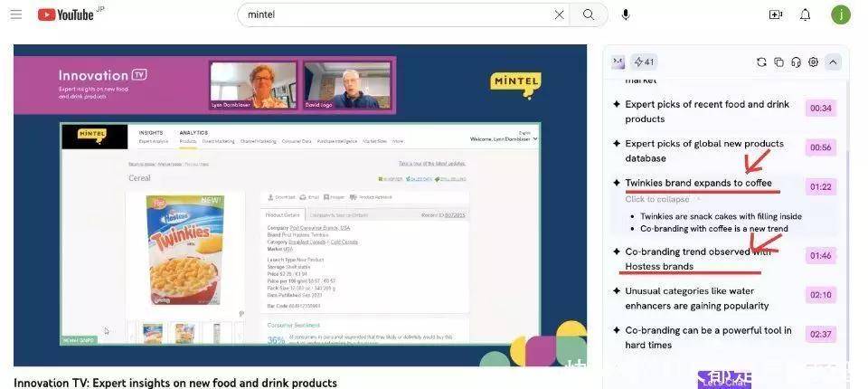Select 'Twinkies are snack cakes with filling inside'
This screenshot has width=868, height=389.
click(721, 216)
